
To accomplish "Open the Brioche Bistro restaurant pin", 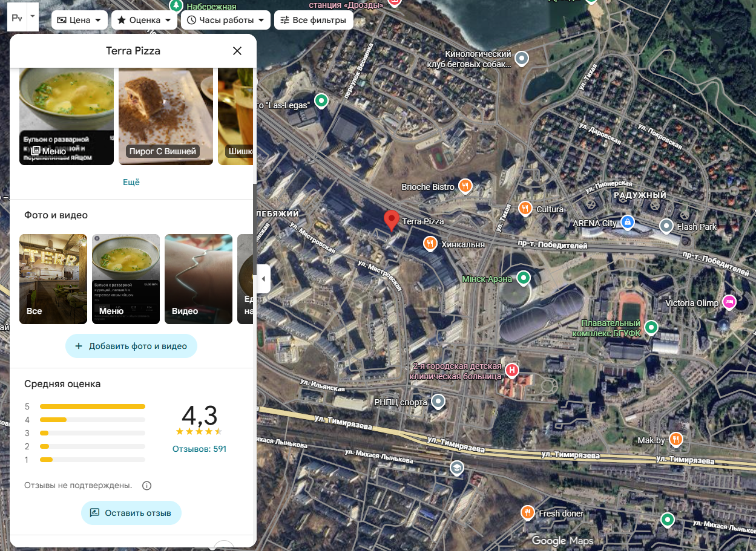I will 465,186.
